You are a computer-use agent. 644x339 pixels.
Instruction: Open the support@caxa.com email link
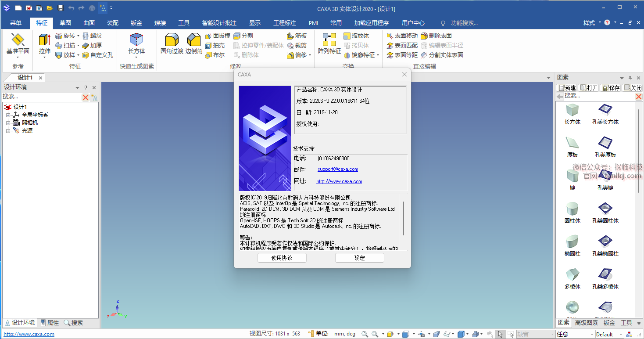tap(338, 169)
